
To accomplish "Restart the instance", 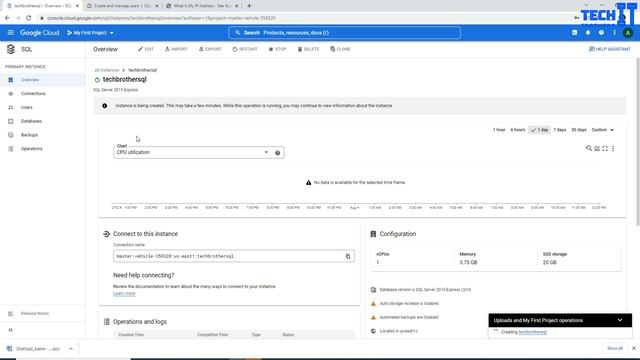I will 245,49.
